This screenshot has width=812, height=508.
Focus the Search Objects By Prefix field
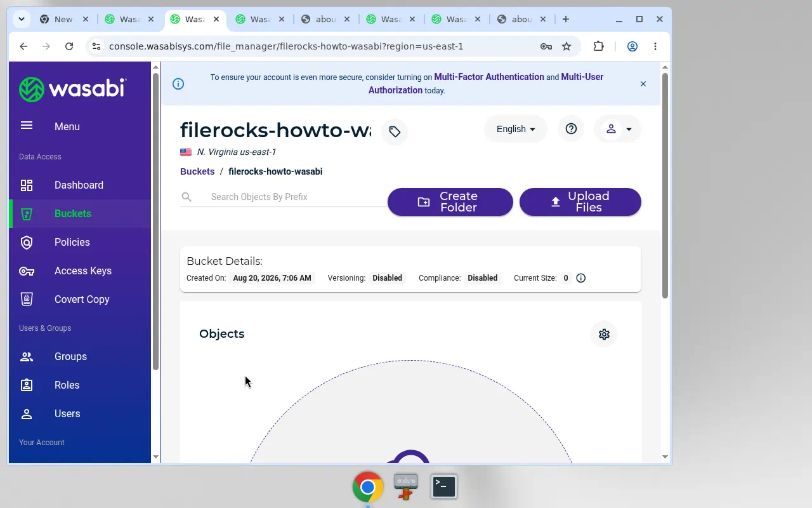[x=297, y=197]
